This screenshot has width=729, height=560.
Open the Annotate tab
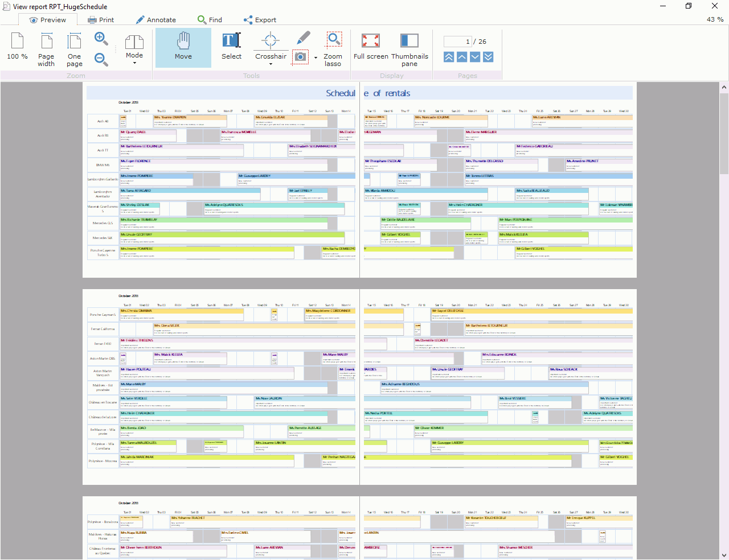[156, 20]
